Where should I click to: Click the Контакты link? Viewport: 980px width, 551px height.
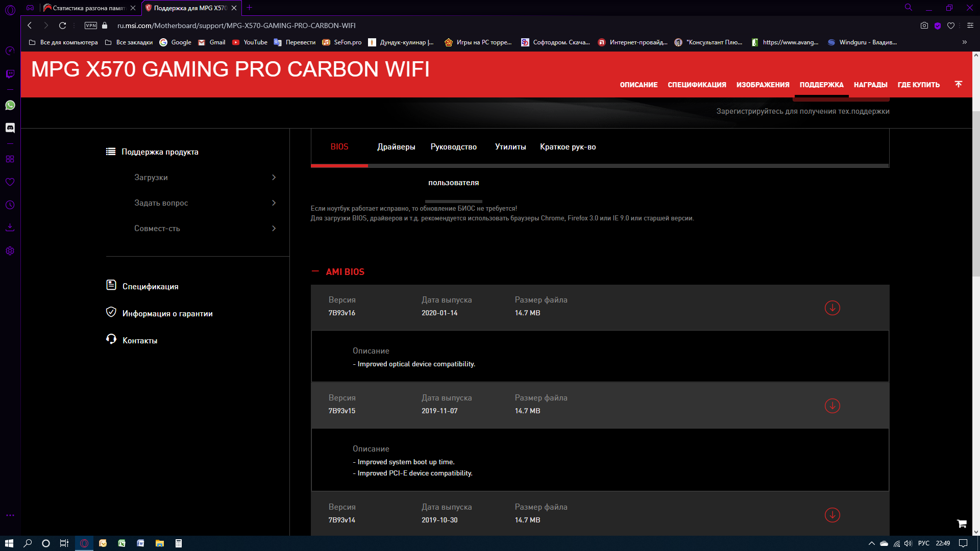coord(139,340)
